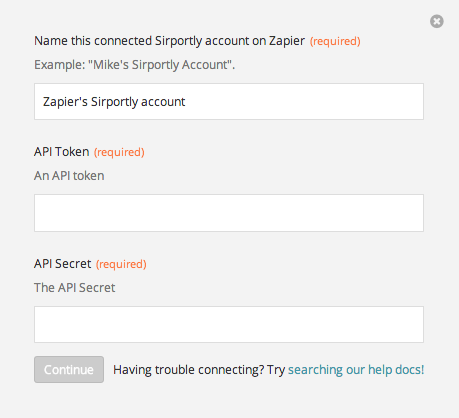Click the Name this connected Sirportly account label
The width and height of the screenshot is (459, 418).
[x=169, y=41]
